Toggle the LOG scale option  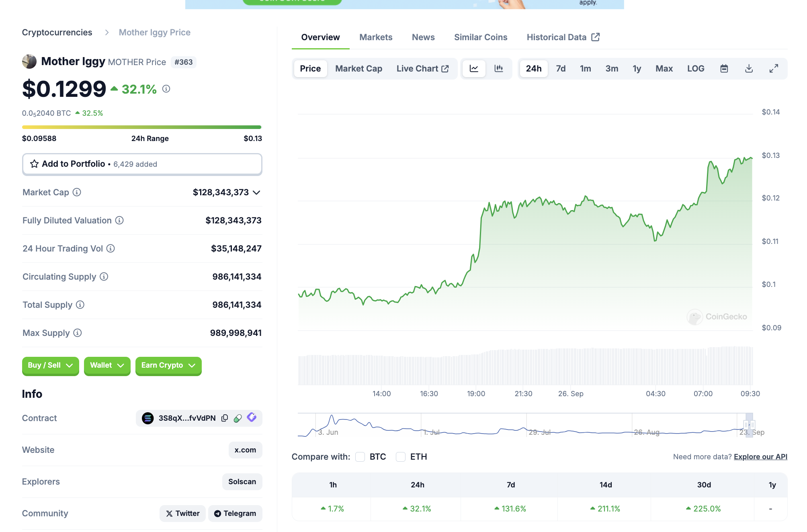(695, 69)
